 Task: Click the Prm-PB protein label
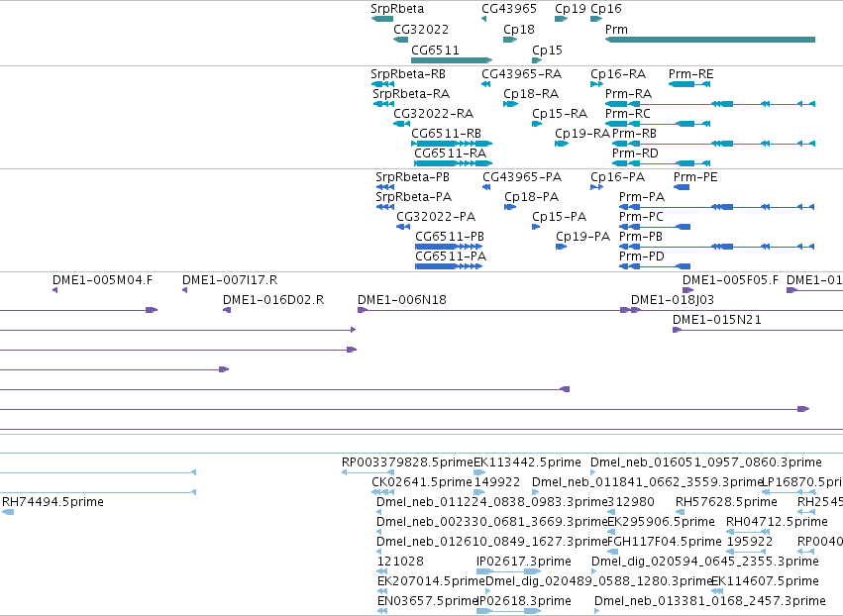click(641, 237)
